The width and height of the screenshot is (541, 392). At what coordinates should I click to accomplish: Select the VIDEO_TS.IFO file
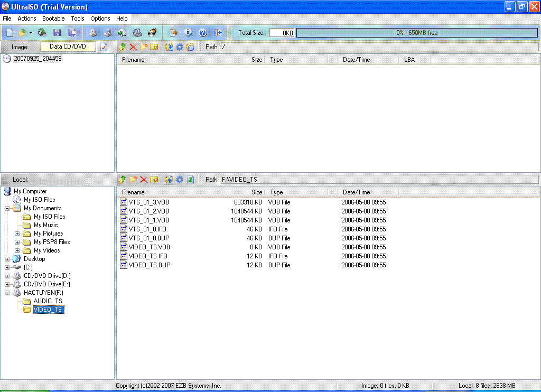point(148,256)
